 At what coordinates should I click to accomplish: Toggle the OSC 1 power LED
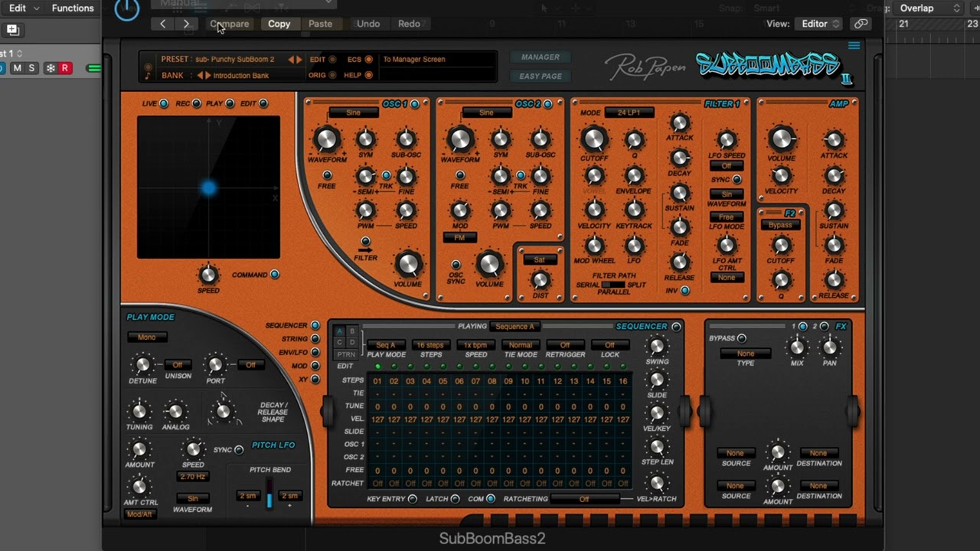(x=415, y=104)
